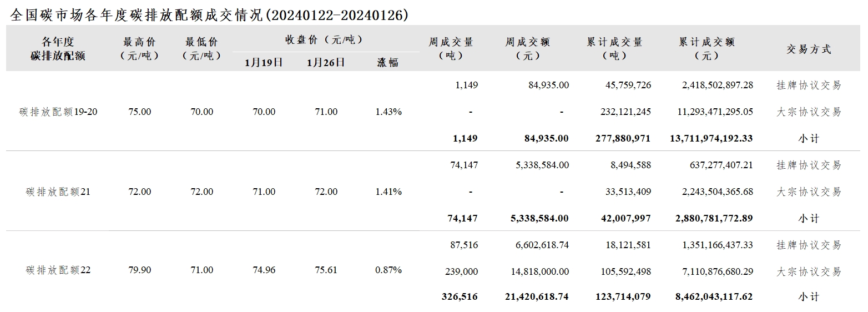The image size is (868, 312).
Task: Select the 碳排放配额19-20 row label
Action: pyautogui.click(x=58, y=112)
